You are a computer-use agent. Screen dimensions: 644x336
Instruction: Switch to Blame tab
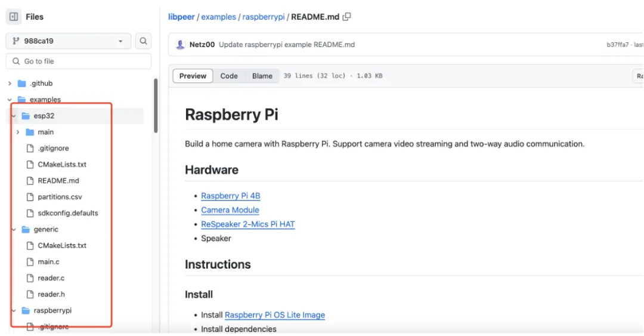262,76
